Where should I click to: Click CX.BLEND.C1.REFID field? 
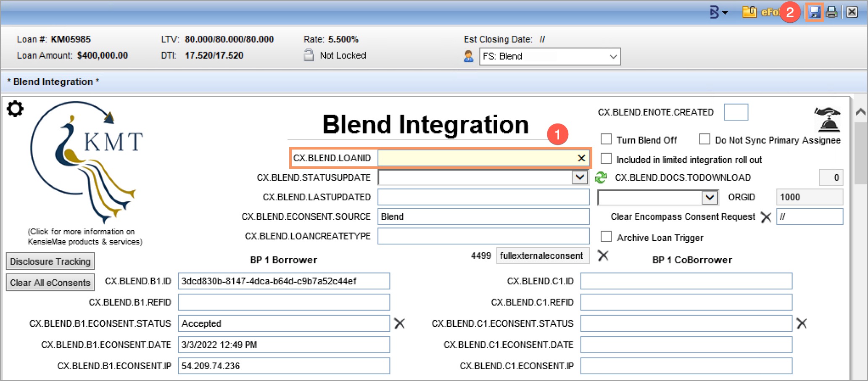point(686,302)
